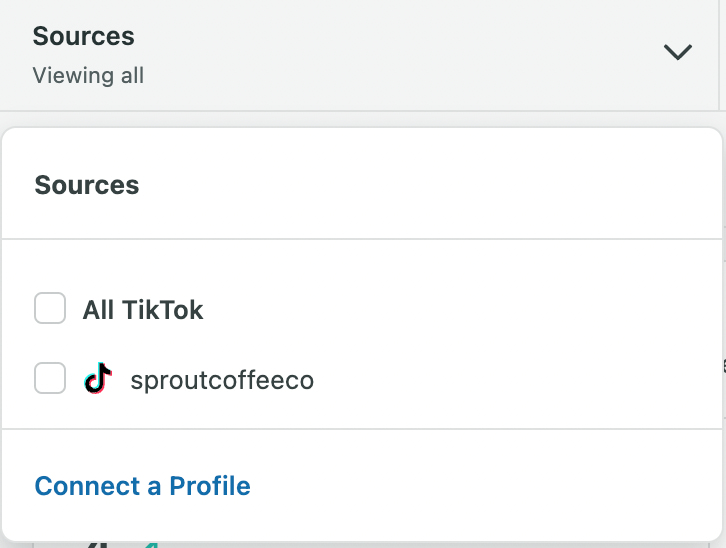Image resolution: width=726 pixels, height=548 pixels.
Task: Check the All TikTok checkbox
Action: tap(50, 309)
